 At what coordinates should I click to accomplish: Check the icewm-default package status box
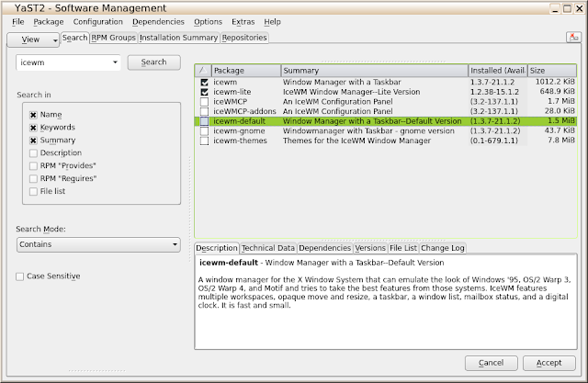(x=204, y=121)
